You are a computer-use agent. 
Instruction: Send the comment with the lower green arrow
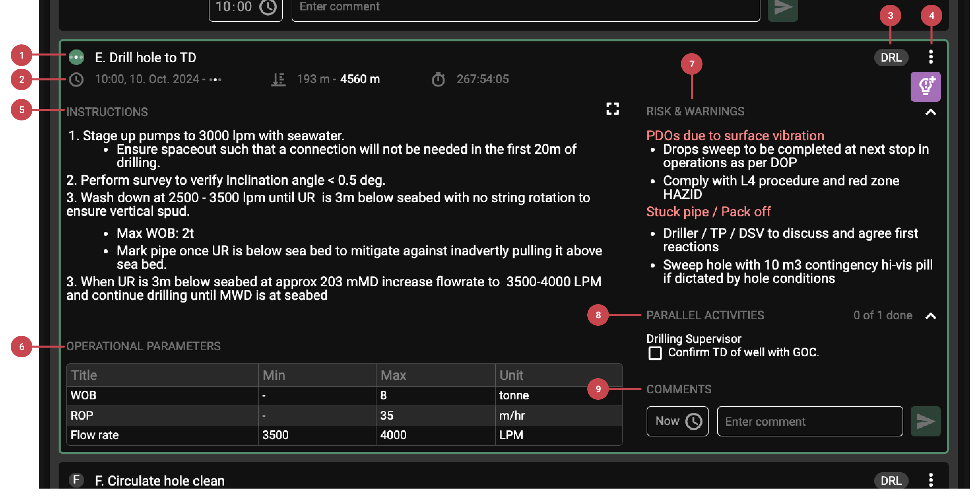coord(925,421)
